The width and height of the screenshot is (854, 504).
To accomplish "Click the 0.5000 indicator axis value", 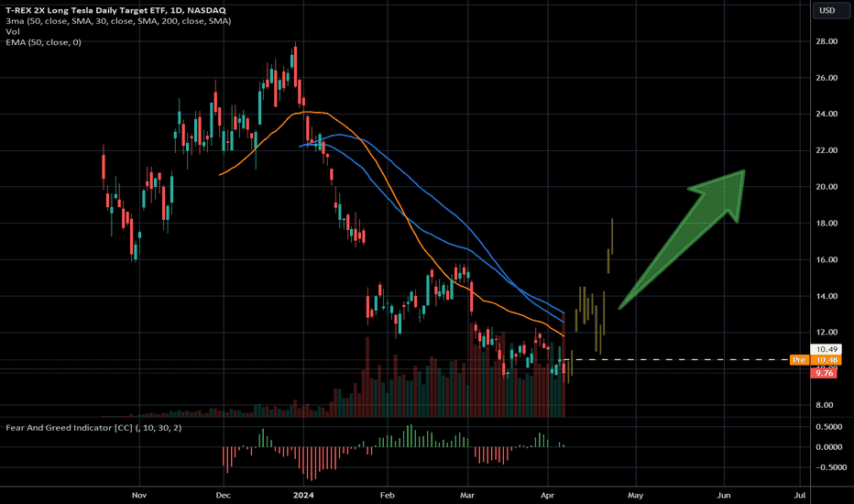I will pyautogui.click(x=829, y=427).
